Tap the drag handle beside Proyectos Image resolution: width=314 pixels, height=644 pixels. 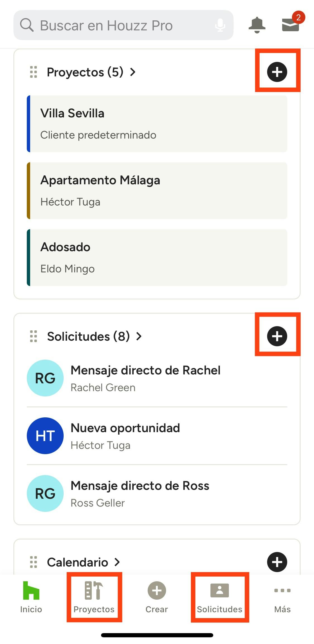[x=33, y=72]
